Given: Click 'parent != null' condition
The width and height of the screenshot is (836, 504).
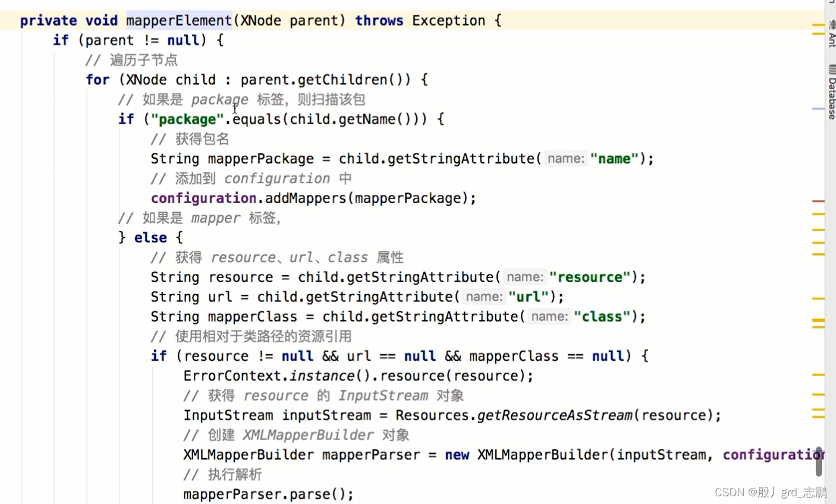Looking at the screenshot, I should pos(142,40).
